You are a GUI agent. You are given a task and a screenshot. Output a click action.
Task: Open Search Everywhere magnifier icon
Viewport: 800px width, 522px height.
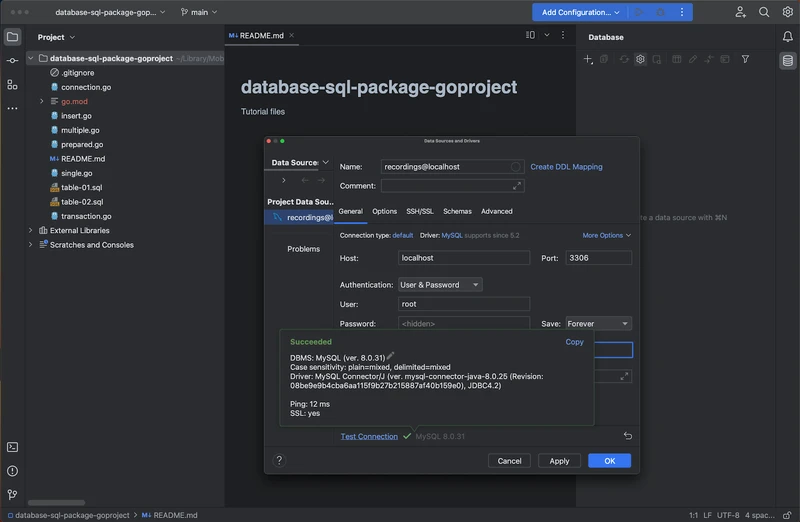[764, 12]
